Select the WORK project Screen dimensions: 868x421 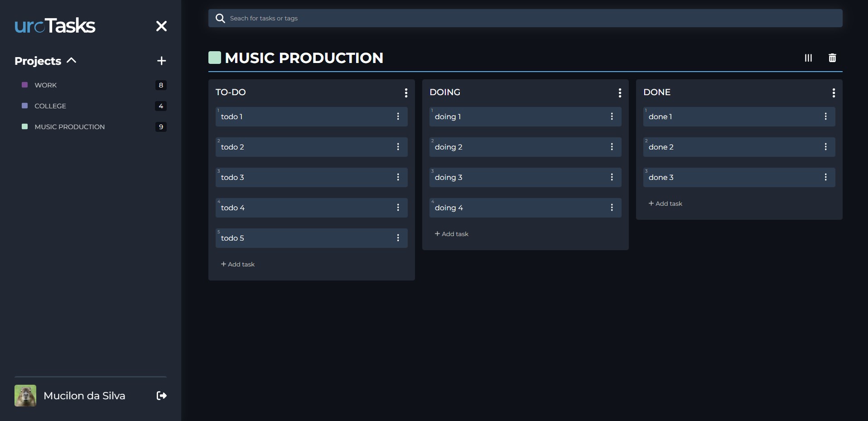(45, 85)
